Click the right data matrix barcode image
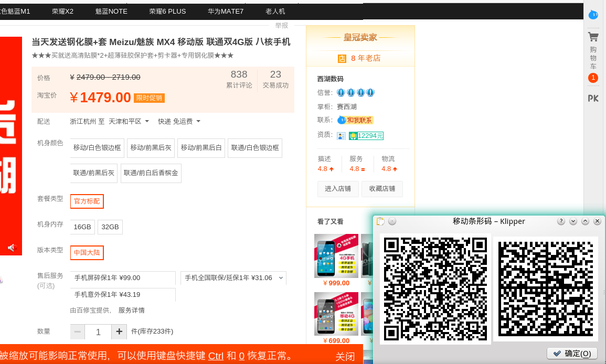The width and height of the screenshot is (606, 364). pos(545,288)
